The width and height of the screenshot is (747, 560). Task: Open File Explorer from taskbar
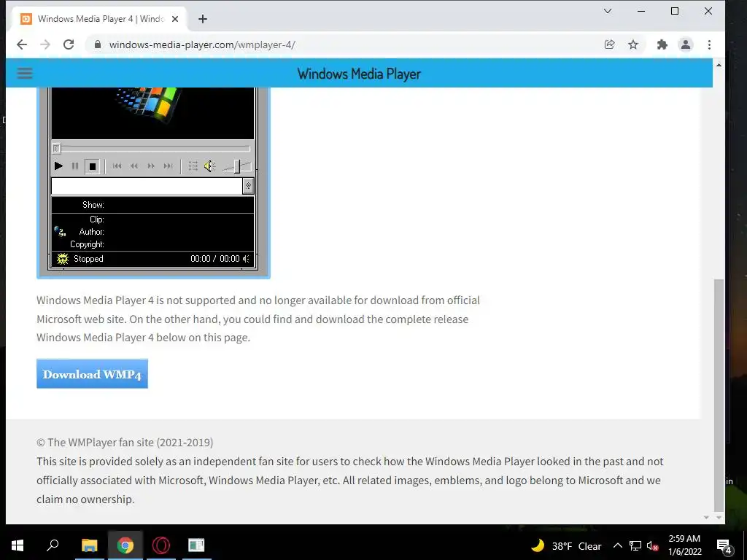click(89, 545)
